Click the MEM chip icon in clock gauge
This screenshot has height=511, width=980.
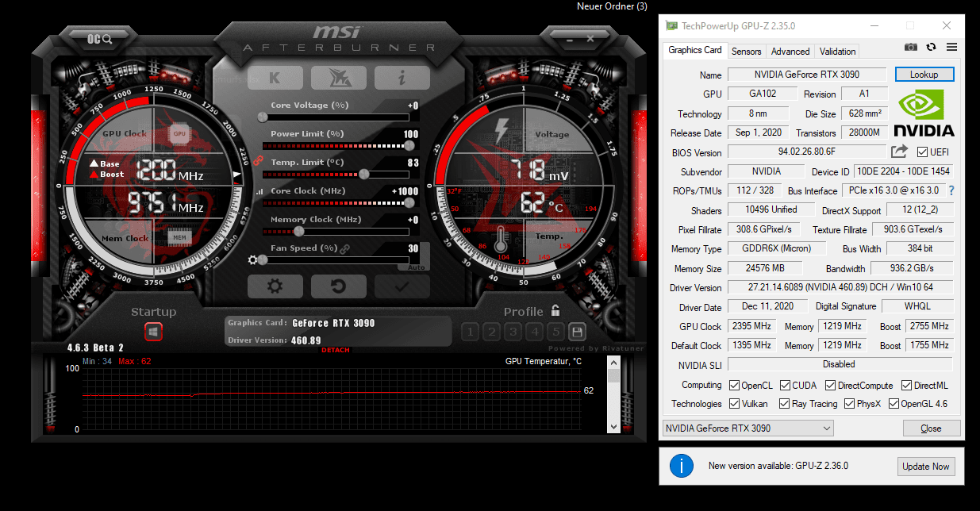(x=179, y=236)
